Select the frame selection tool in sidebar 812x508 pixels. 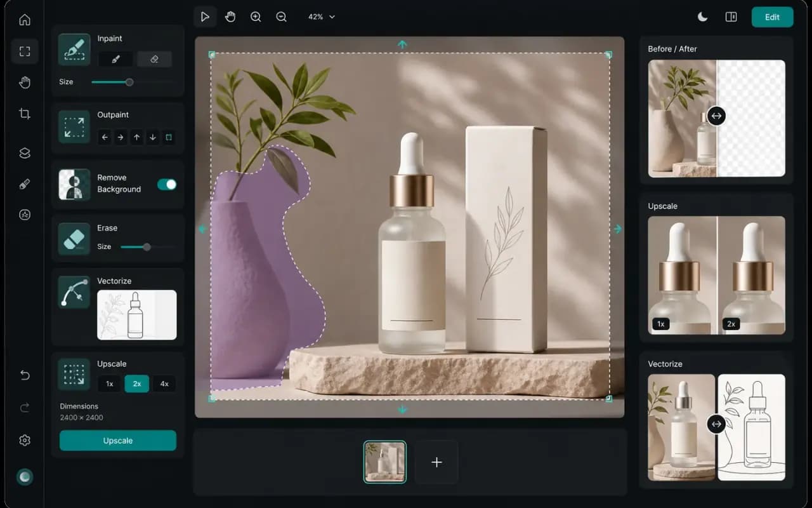pos(25,51)
